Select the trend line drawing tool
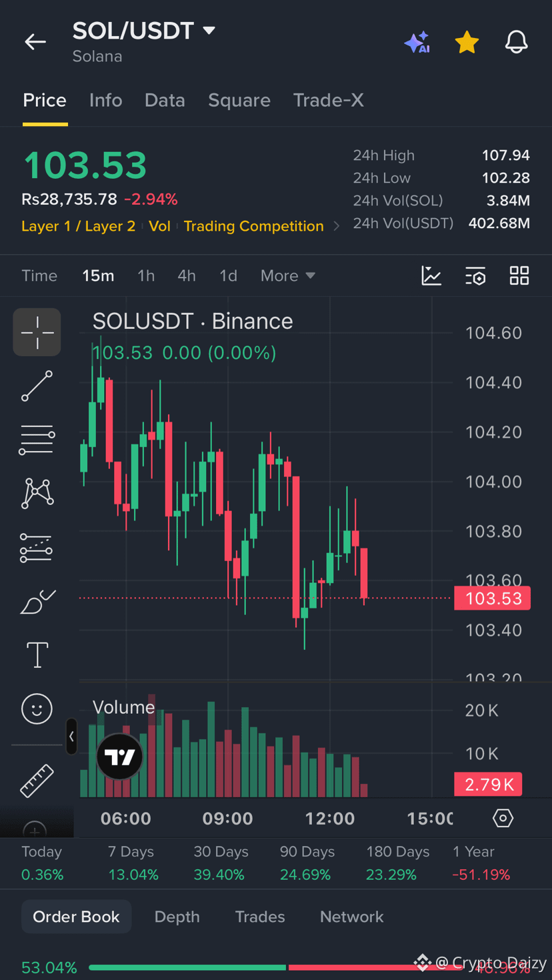The height and width of the screenshot is (980, 552). [37, 386]
